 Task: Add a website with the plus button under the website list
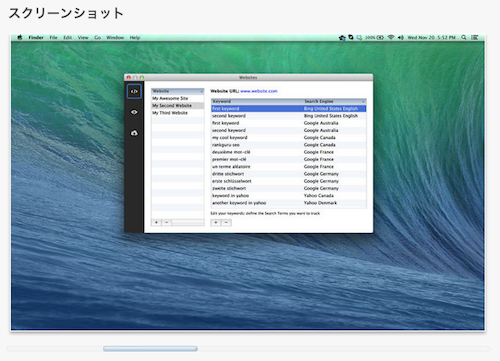156,222
